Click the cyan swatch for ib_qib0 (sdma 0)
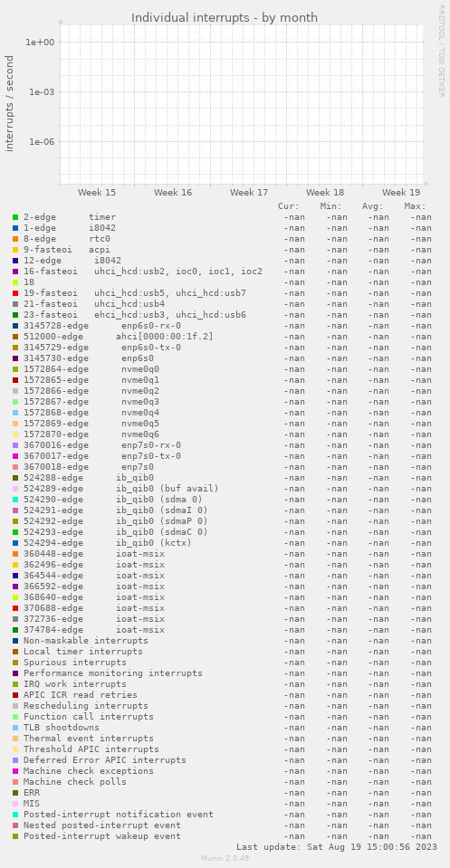 pyautogui.click(x=15, y=500)
